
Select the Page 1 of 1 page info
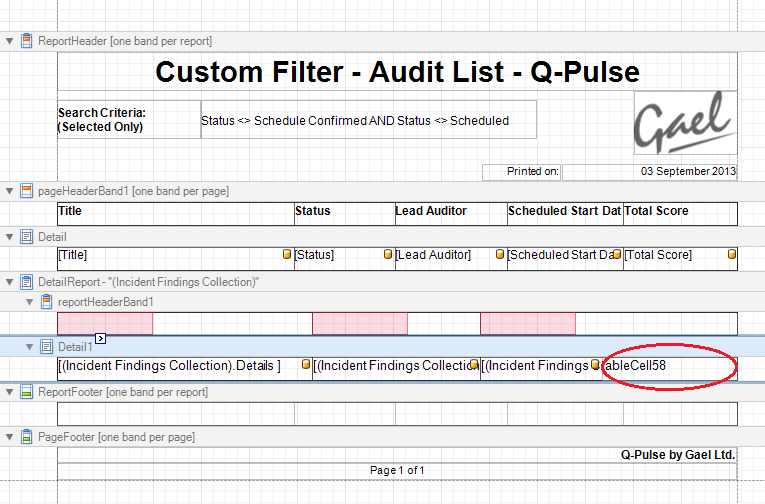tap(397, 470)
